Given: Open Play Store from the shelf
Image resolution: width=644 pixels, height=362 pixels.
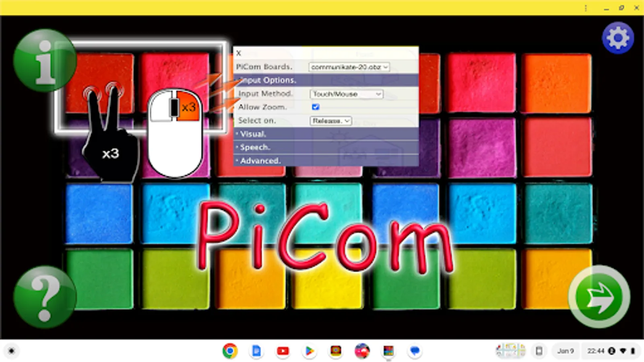Looking at the screenshot, I should pos(309,351).
